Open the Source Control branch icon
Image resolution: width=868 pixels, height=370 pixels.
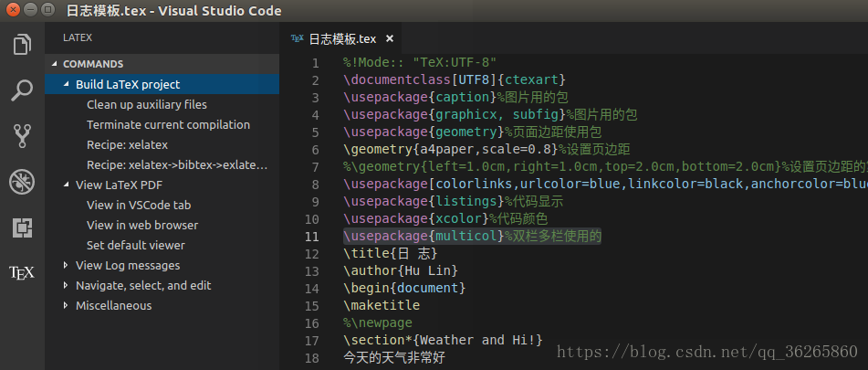22,136
